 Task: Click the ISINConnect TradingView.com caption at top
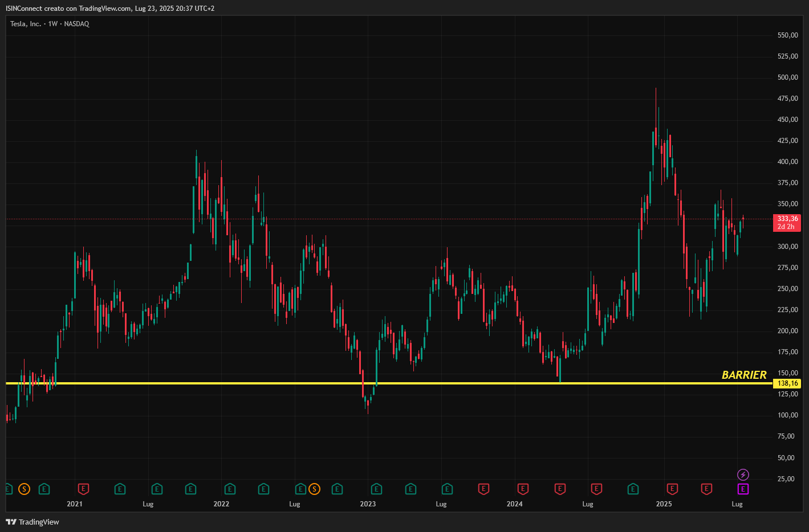coord(110,9)
